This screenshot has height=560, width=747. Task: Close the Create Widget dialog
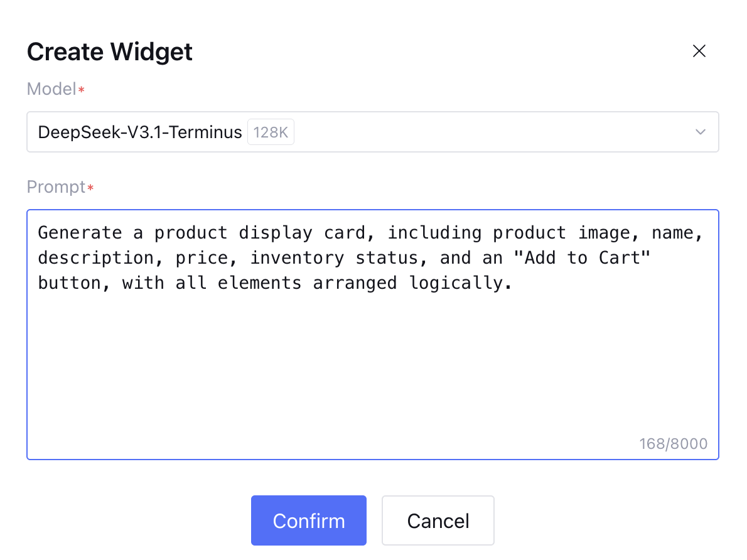(x=699, y=51)
